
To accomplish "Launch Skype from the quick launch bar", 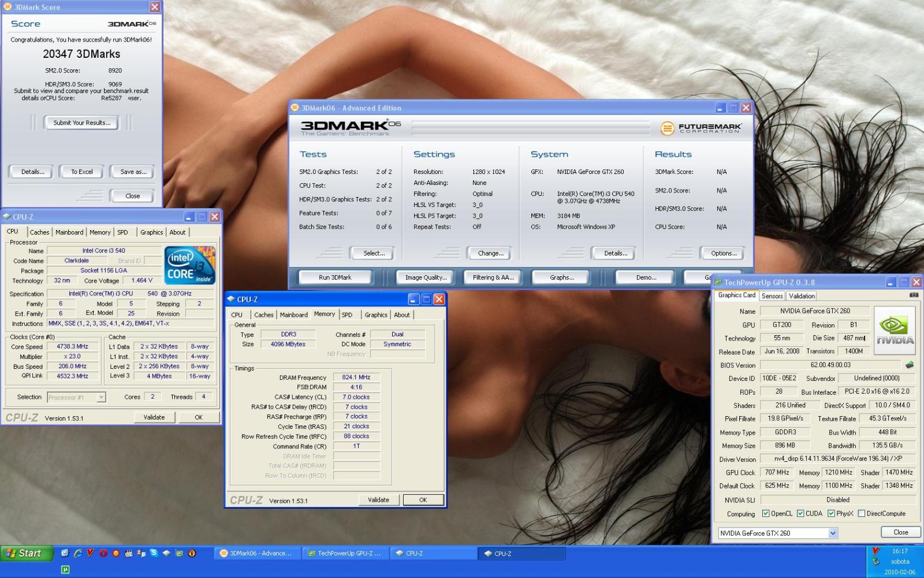I will (x=154, y=553).
